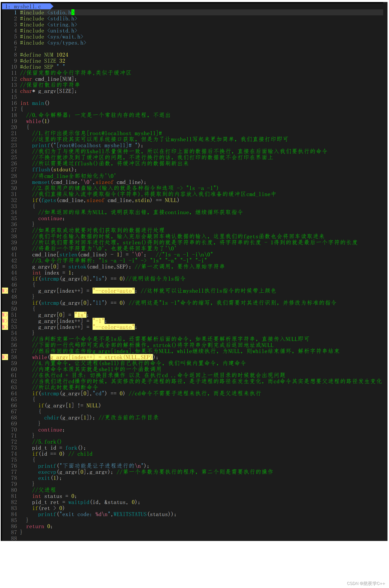Click highlighted "--color=auto" on line 47
Image resolution: width=389 pixels, height=588 pixels.
(x=114, y=291)
